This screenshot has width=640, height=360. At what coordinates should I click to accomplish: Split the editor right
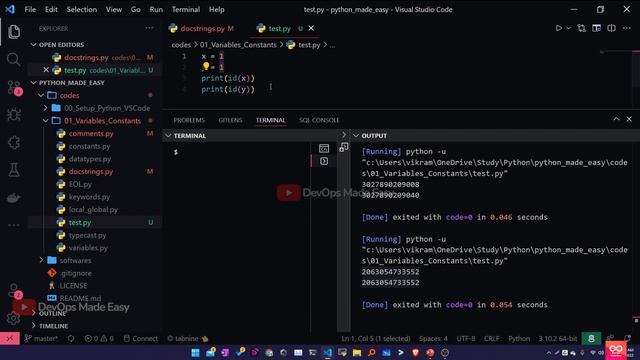point(611,28)
